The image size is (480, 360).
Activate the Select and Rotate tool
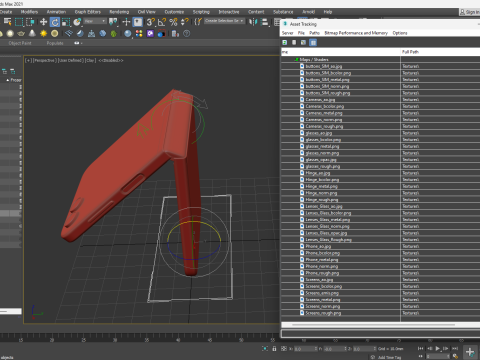tap(55, 22)
